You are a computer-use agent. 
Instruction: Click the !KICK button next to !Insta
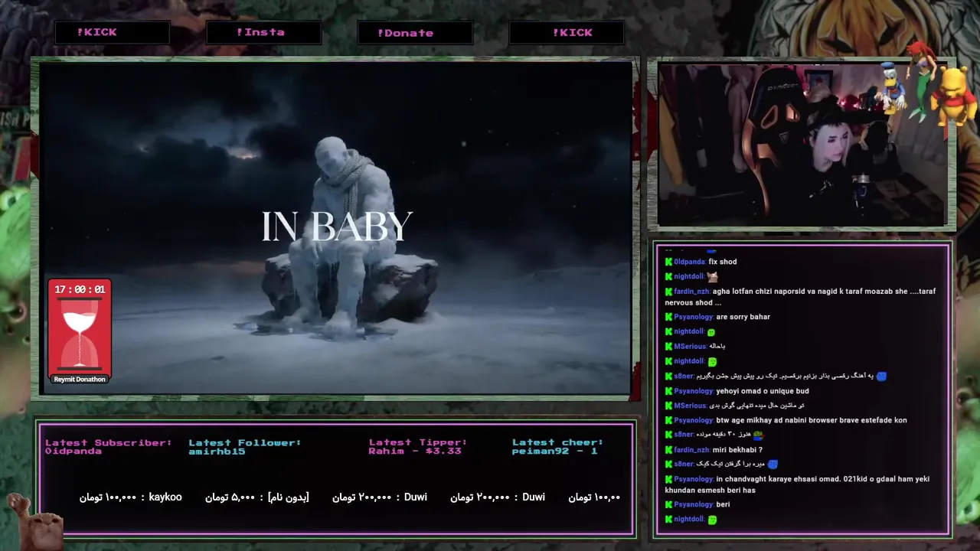tap(112, 32)
